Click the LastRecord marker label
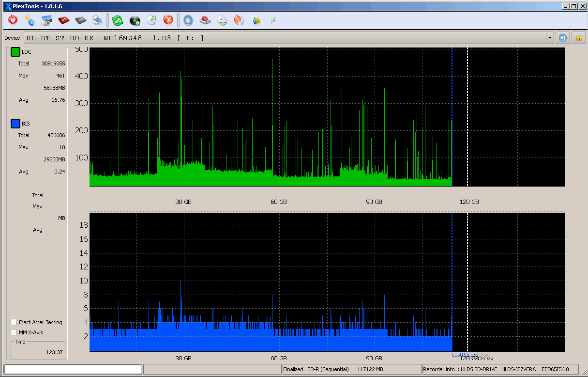This screenshot has height=377, width=588. click(465, 355)
